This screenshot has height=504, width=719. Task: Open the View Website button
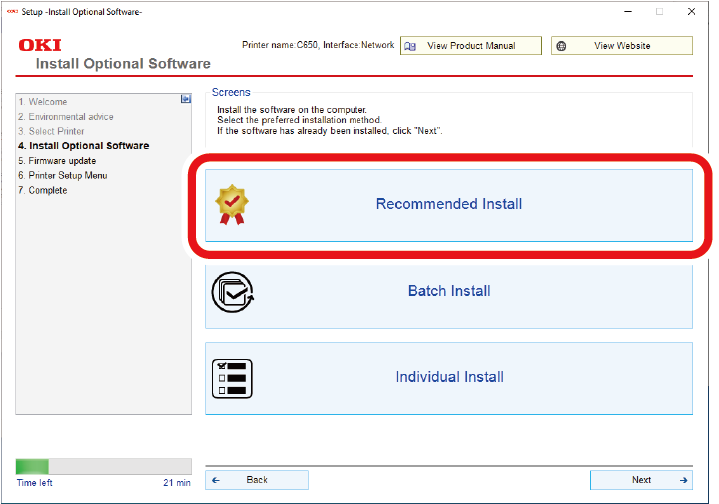pyautogui.click(x=621, y=46)
